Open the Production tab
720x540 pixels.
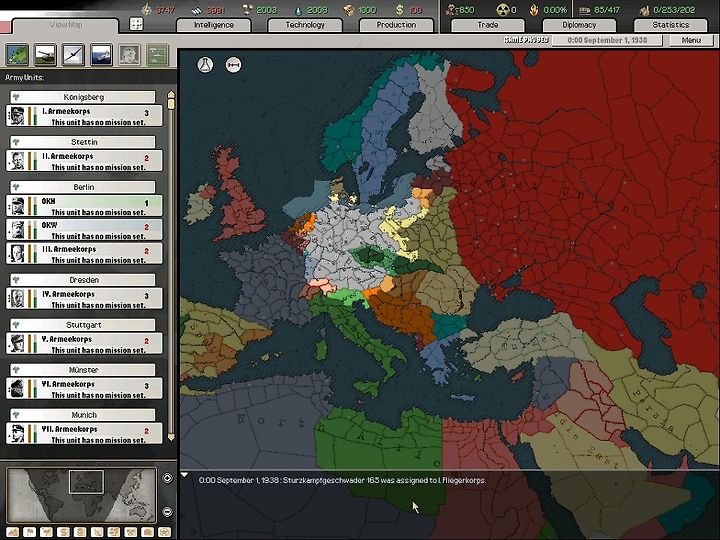point(396,25)
